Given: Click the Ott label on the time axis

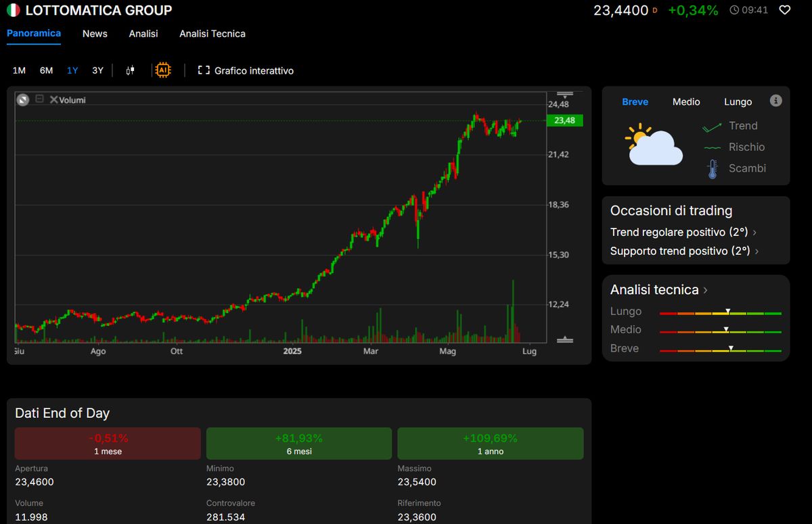Looking at the screenshot, I should coord(177,351).
